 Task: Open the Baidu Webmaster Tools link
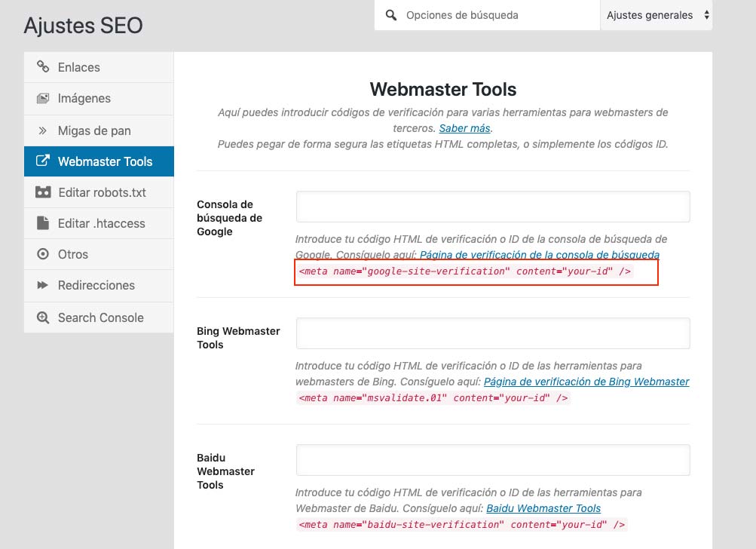(x=543, y=508)
